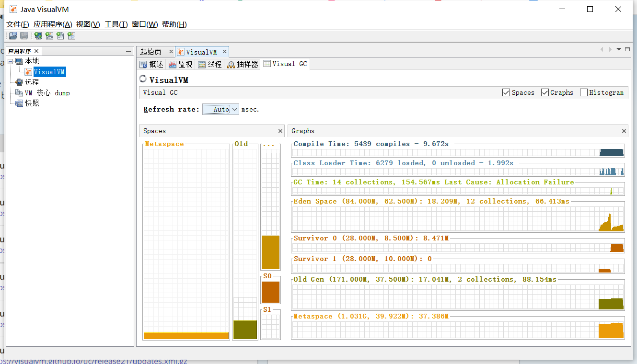Click the Survivor 0 graph

(458, 248)
